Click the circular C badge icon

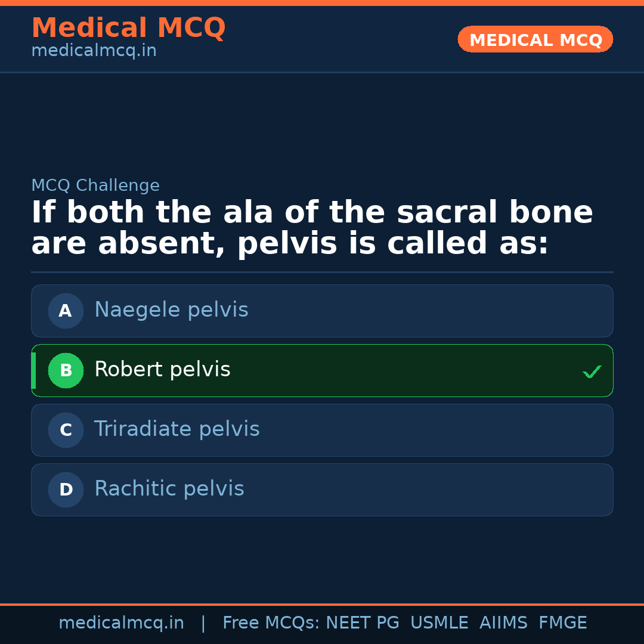pyautogui.click(x=66, y=430)
